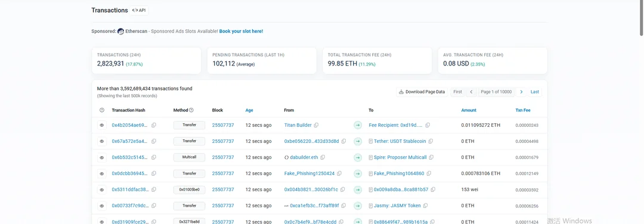
Task: Select the 2,823,931 transactions count
Action: point(110,64)
